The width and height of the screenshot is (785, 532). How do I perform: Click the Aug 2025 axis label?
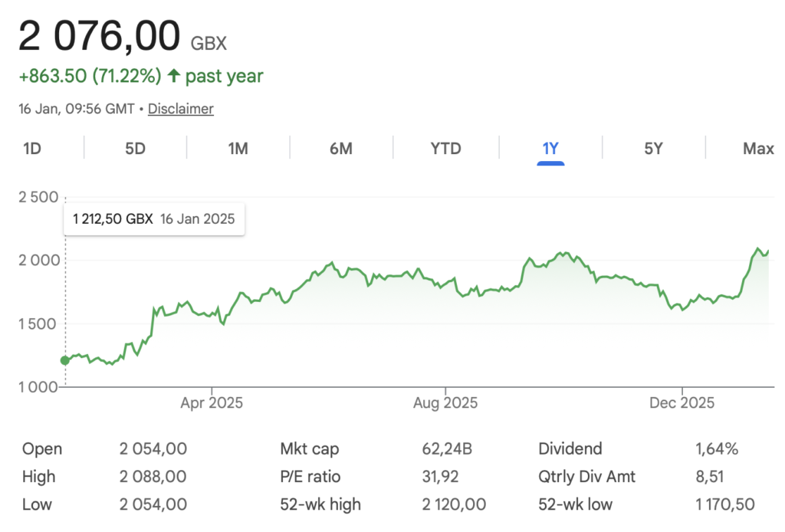click(445, 402)
